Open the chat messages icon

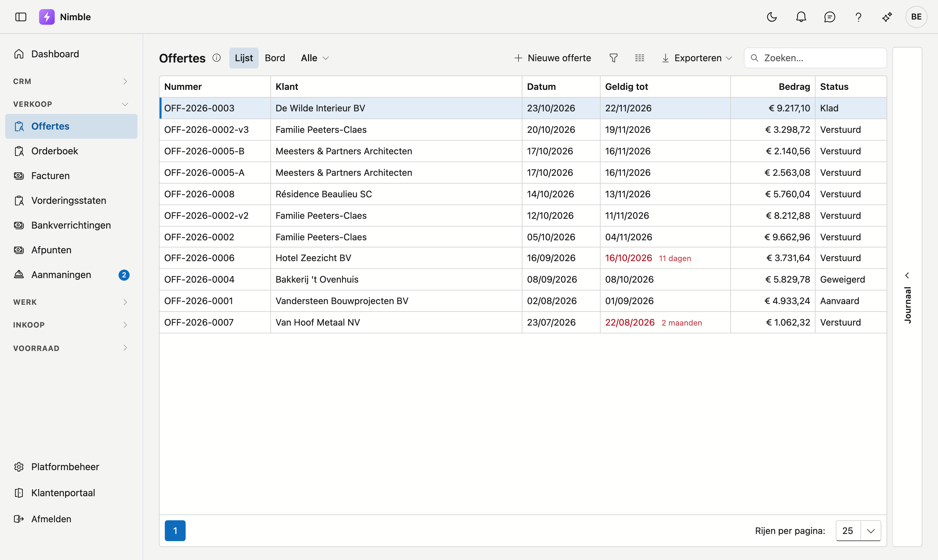(830, 17)
